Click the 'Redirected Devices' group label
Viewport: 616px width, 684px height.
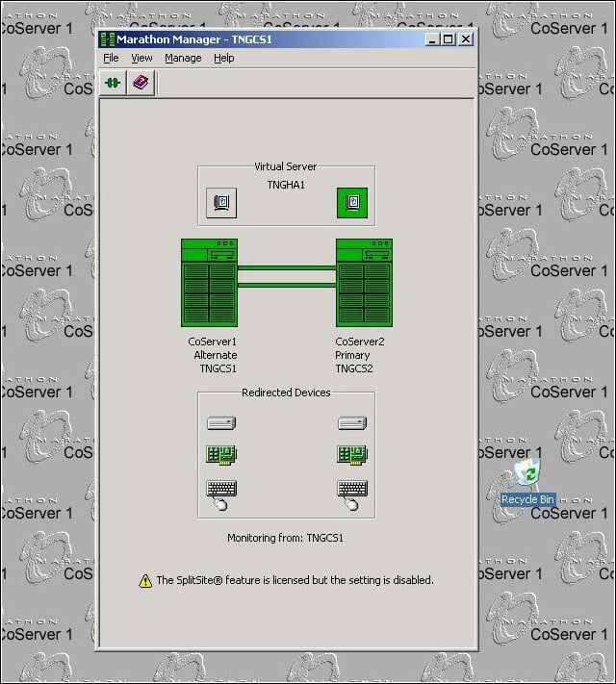[286, 393]
